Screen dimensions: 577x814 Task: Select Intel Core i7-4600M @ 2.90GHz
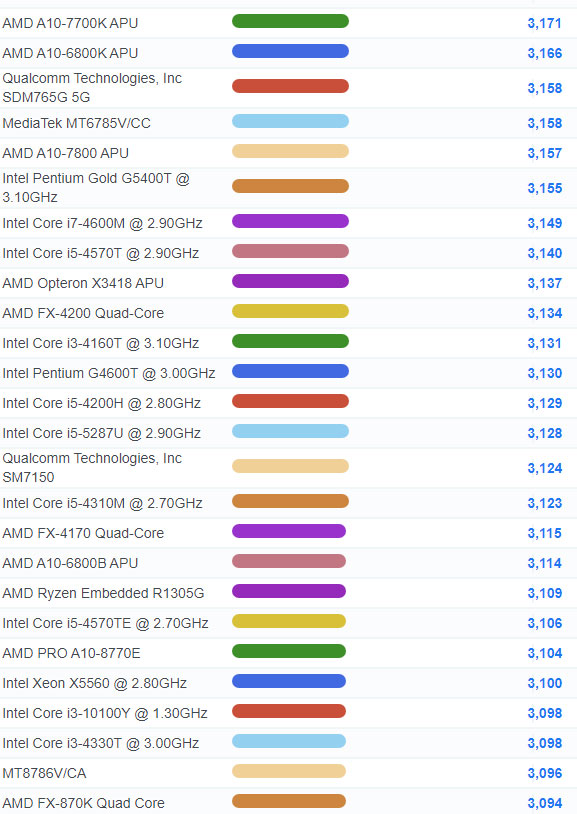coord(102,224)
